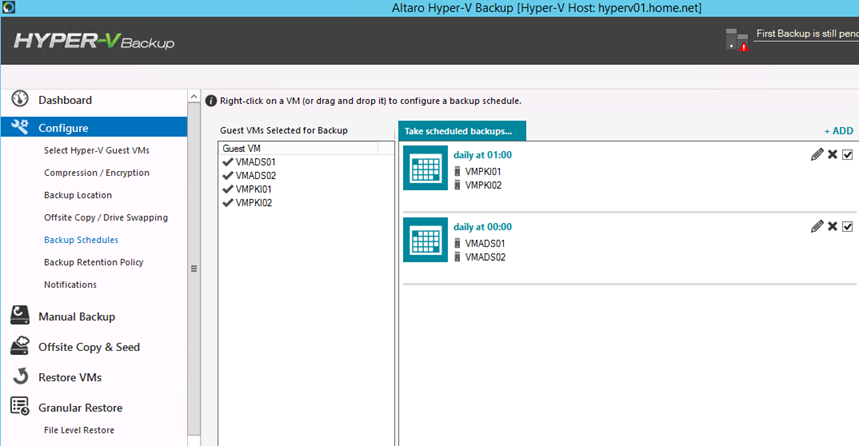The height and width of the screenshot is (446, 859).
Task: Click the sidebar scrollbar grip handle
Action: tap(194, 268)
